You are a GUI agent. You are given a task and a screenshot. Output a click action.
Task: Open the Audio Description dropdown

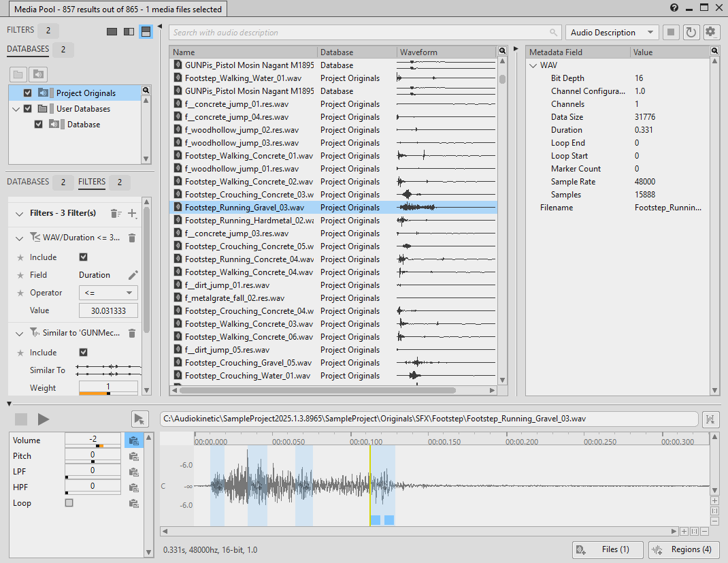(612, 33)
